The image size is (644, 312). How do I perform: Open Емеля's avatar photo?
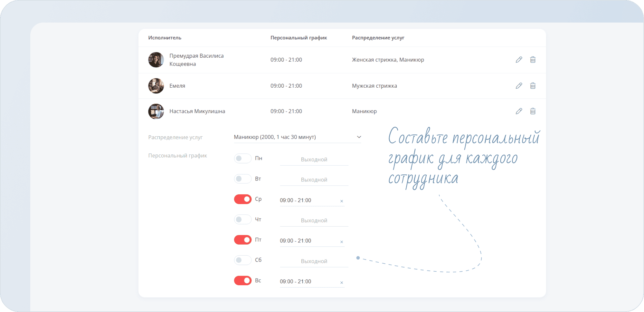coord(156,86)
